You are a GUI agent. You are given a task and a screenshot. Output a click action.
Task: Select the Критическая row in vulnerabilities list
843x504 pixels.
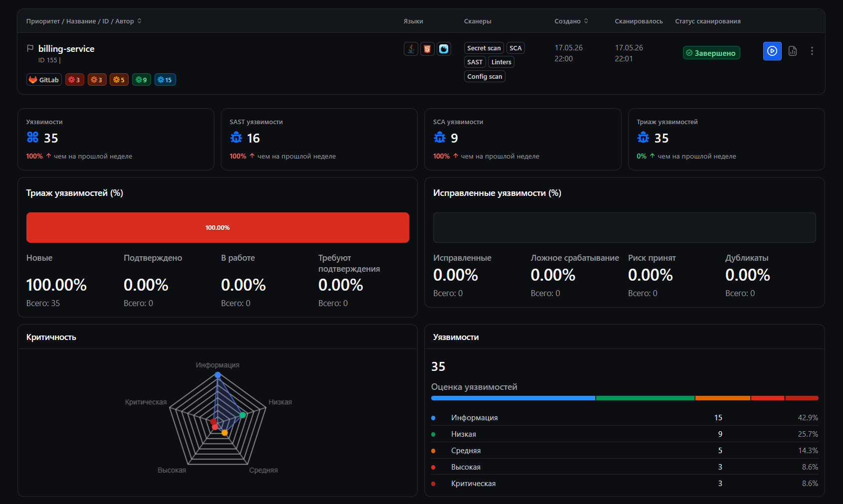625,484
